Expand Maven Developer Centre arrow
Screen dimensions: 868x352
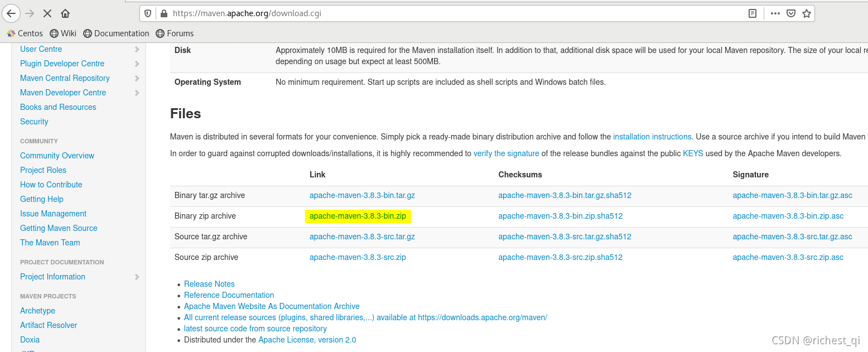click(137, 93)
